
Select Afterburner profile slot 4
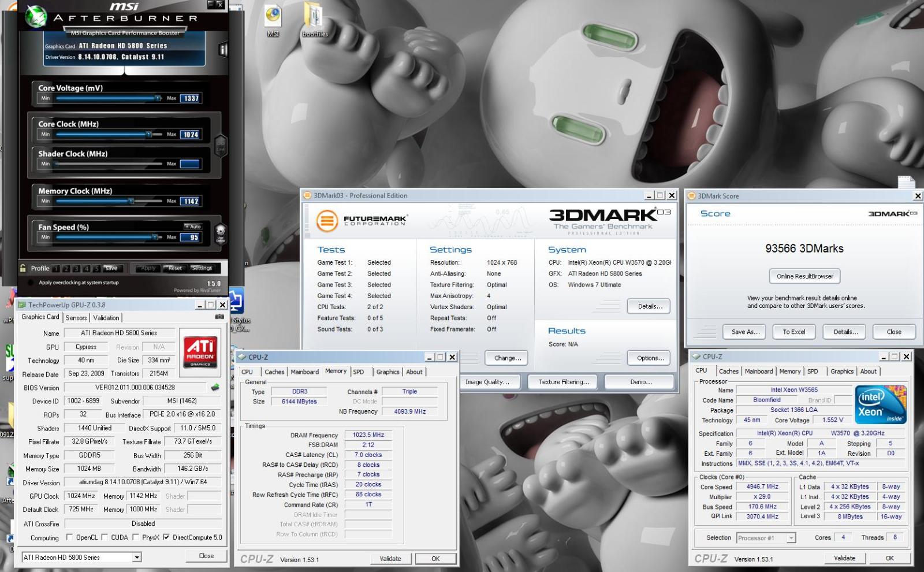(x=86, y=269)
